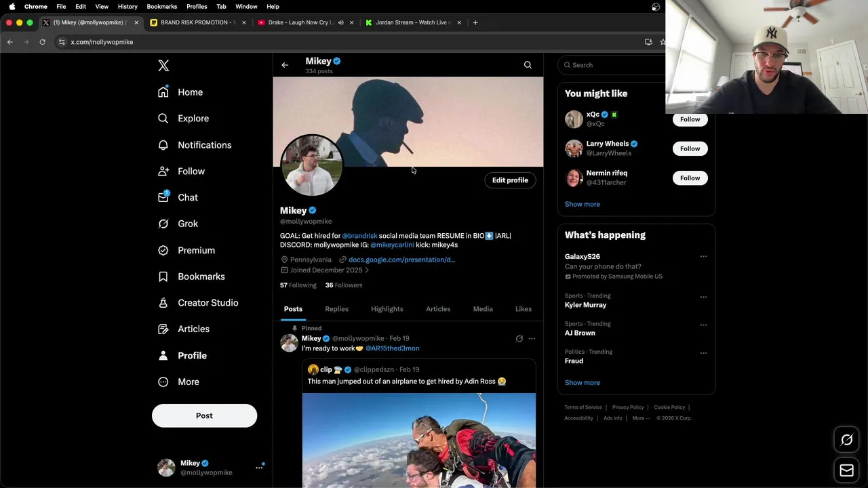Open a new Chrome tab
The height and width of the screenshot is (488, 868).
point(475,22)
